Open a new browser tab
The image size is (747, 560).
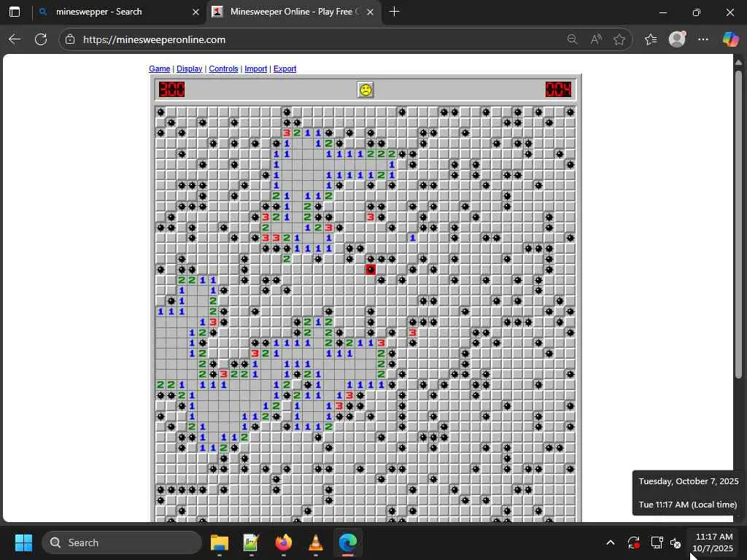click(x=394, y=12)
